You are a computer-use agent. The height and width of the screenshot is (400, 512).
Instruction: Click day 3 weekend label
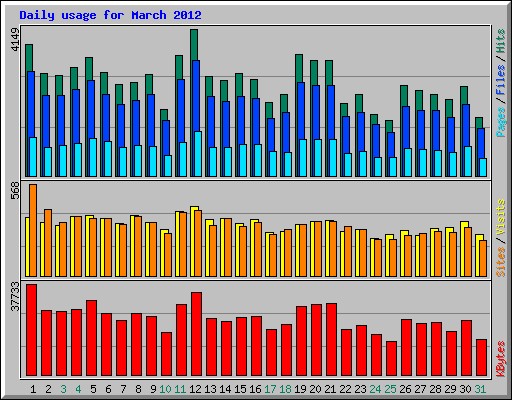click(63, 389)
